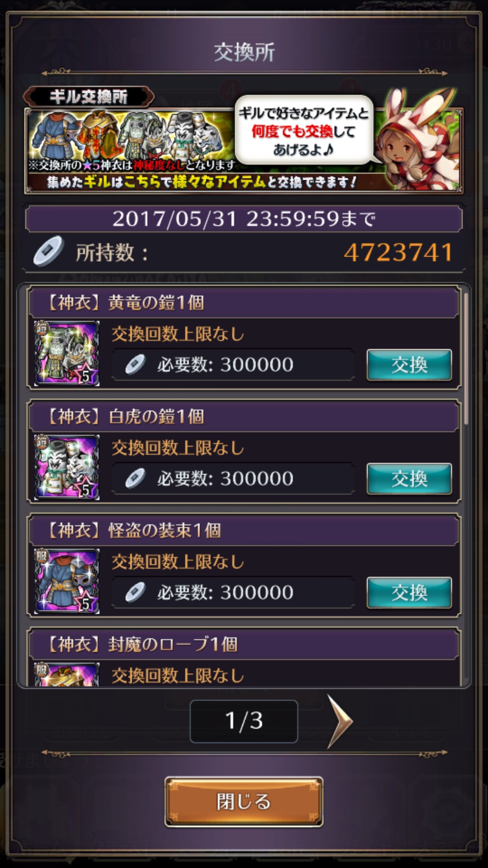Tap the 黄竜の鎧 armor item icon

coord(67,353)
